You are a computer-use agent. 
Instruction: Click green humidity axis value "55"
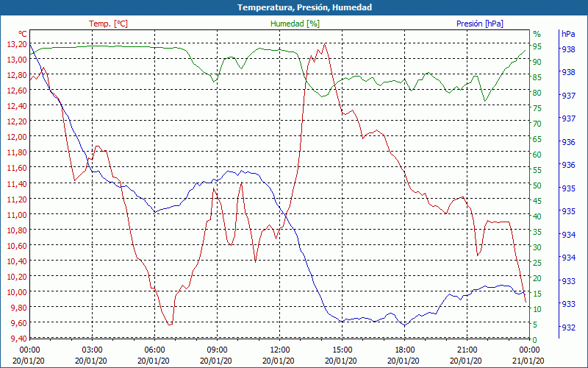pyautogui.click(x=537, y=170)
